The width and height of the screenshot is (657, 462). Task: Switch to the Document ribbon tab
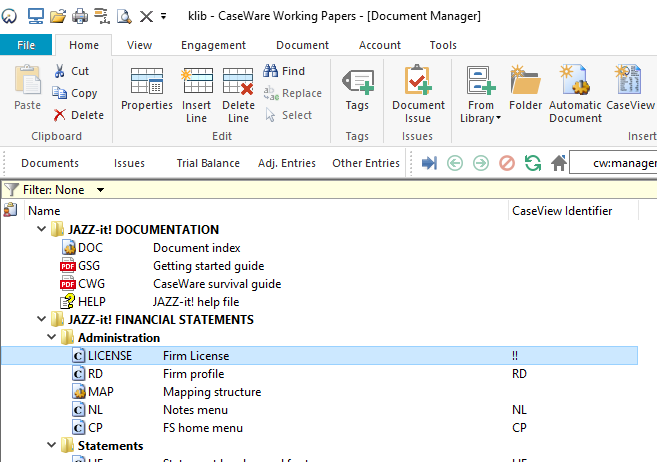[x=303, y=45]
